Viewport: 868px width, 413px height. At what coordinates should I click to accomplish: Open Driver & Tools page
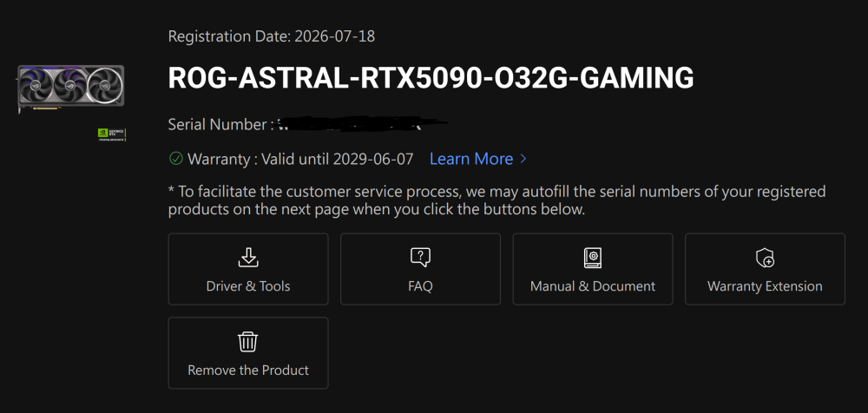[x=248, y=269]
